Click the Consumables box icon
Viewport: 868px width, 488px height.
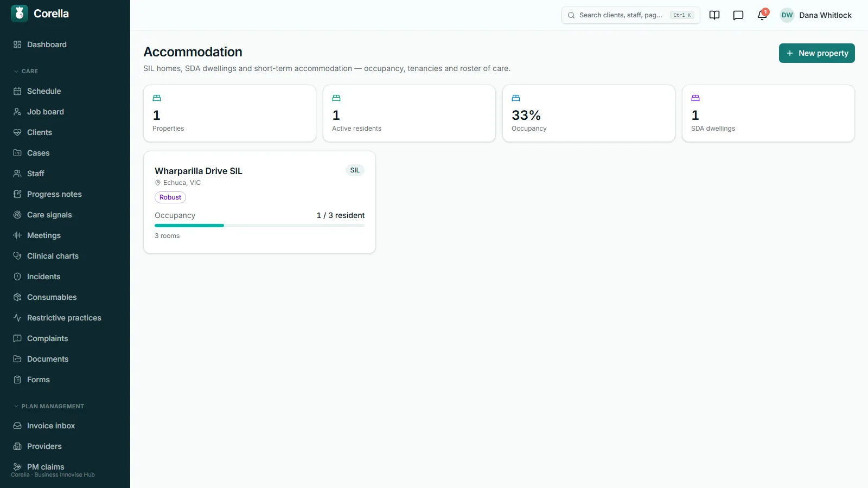(17, 297)
